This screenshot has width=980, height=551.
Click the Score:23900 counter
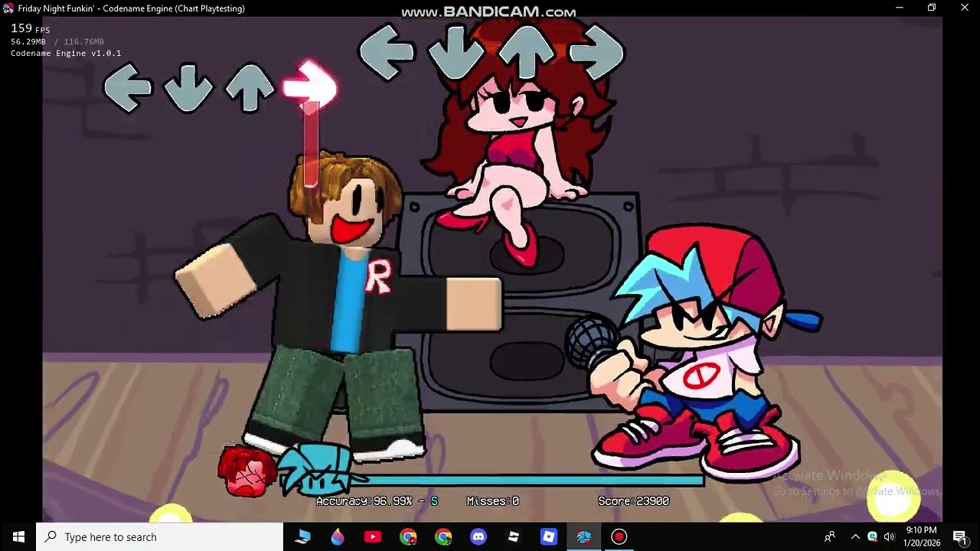click(x=634, y=501)
